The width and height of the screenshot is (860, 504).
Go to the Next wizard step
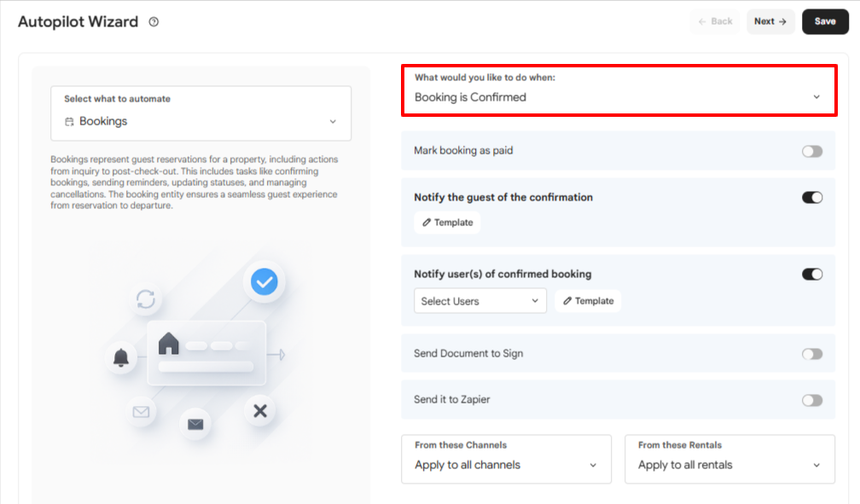[770, 21]
